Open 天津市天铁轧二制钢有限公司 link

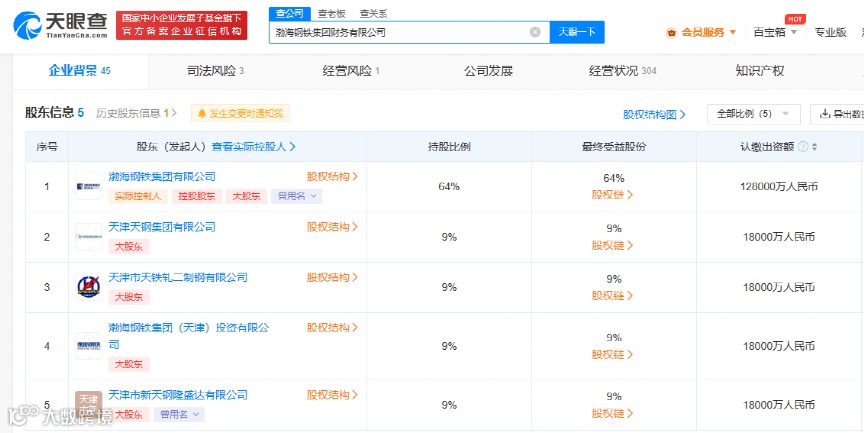(178, 278)
